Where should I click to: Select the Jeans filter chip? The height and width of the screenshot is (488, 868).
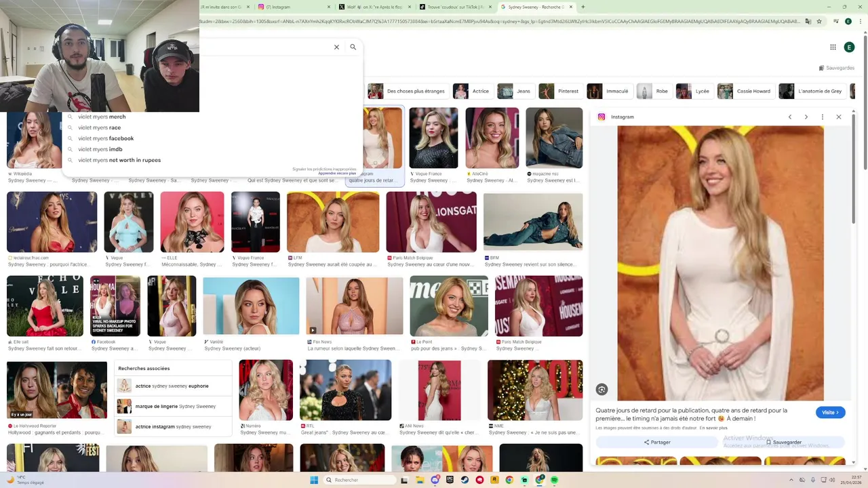tap(515, 91)
